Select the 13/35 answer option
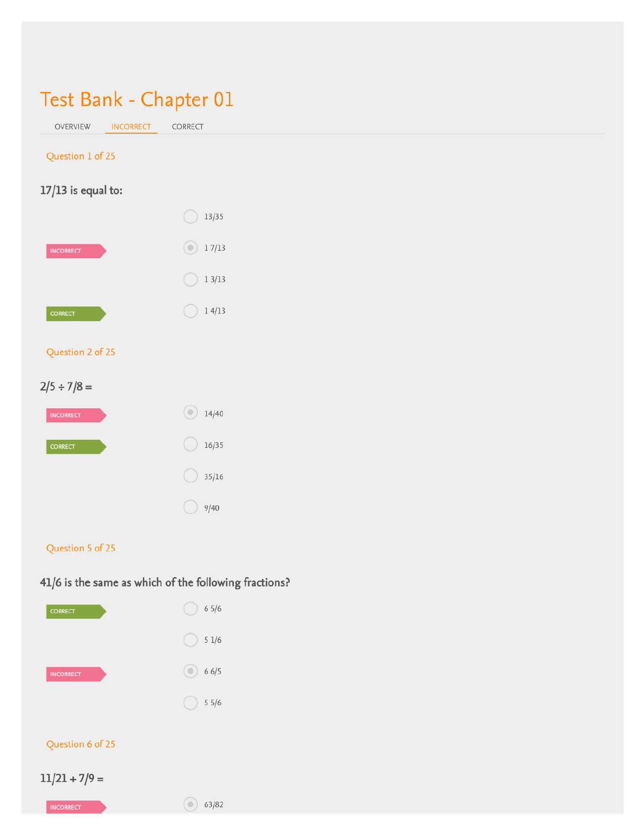The image size is (644, 834). coord(190,217)
